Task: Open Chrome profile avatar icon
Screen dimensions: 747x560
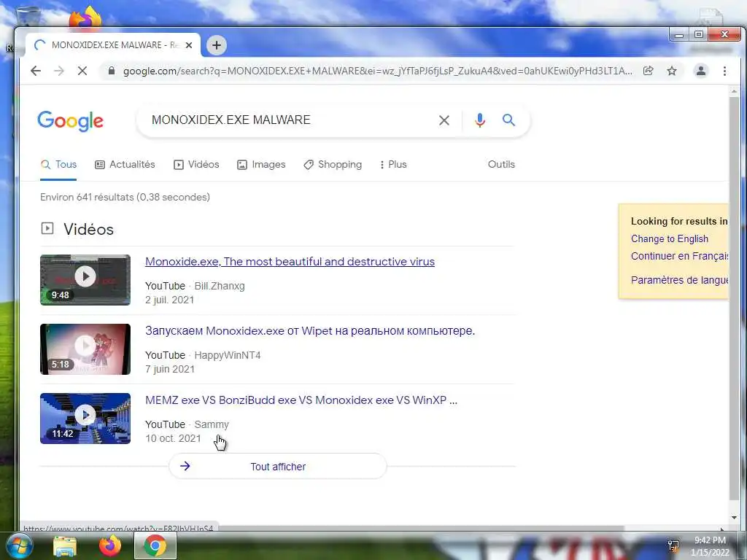Action: tap(701, 71)
